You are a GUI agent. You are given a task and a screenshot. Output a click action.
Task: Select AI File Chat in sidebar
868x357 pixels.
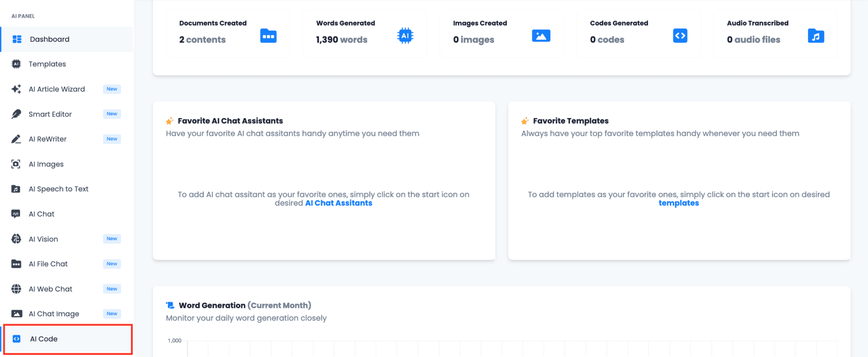[48, 264]
